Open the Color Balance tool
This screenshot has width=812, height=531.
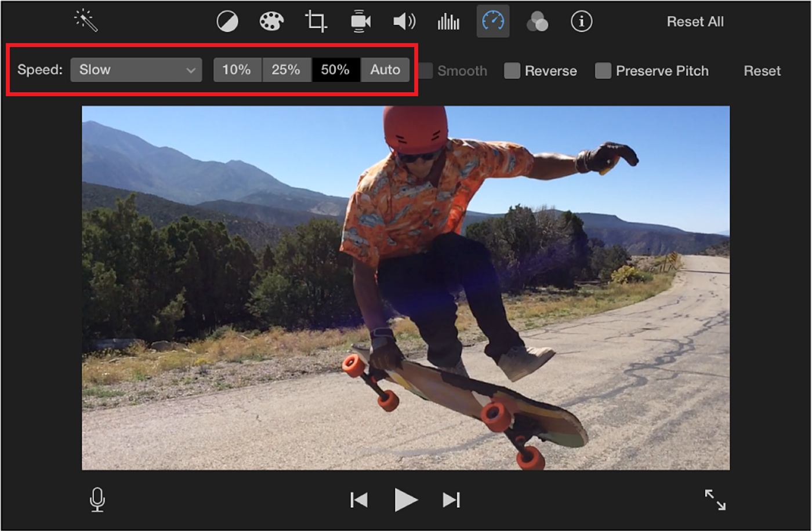[x=227, y=21]
